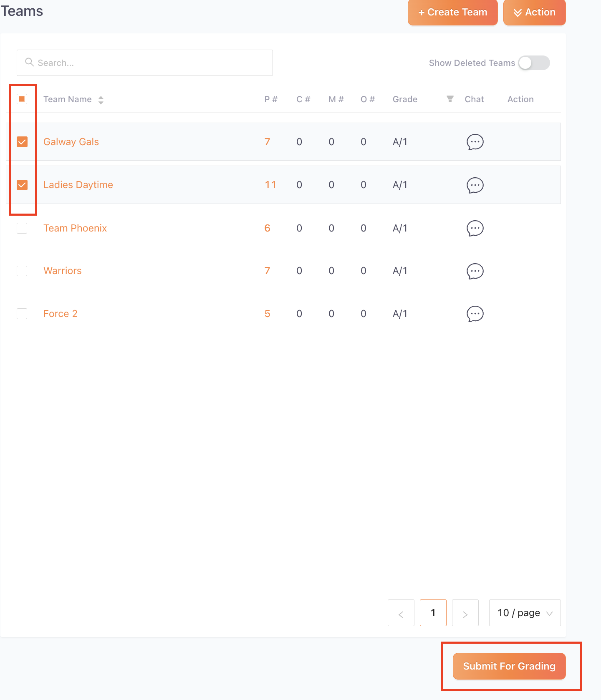Go to next page arrow

pyautogui.click(x=465, y=613)
